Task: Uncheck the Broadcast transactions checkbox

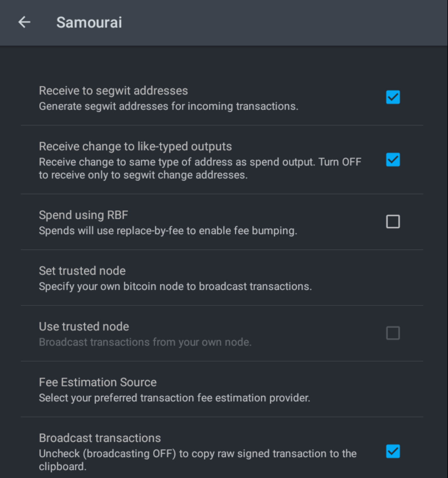Action: pos(393,451)
